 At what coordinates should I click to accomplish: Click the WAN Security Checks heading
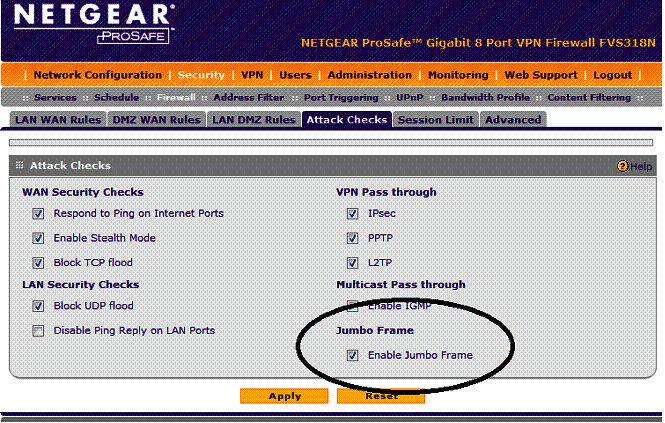point(83,192)
